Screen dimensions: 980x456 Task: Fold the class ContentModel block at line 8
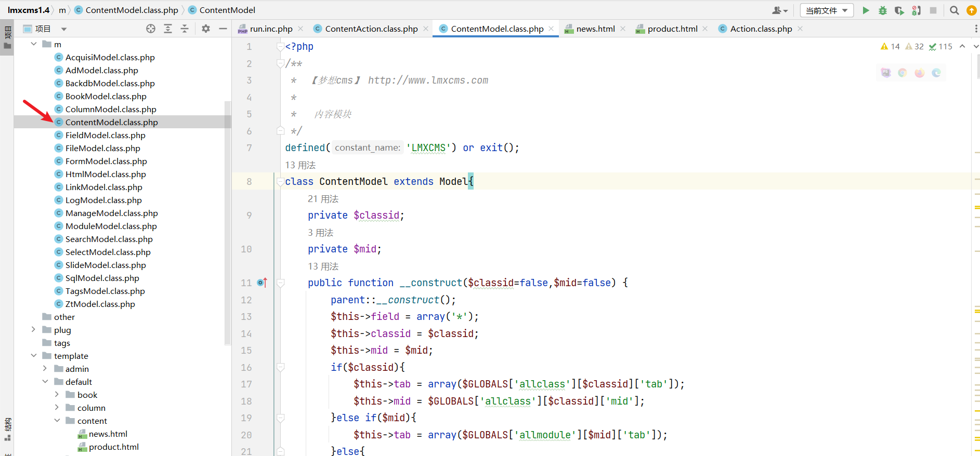[281, 181]
